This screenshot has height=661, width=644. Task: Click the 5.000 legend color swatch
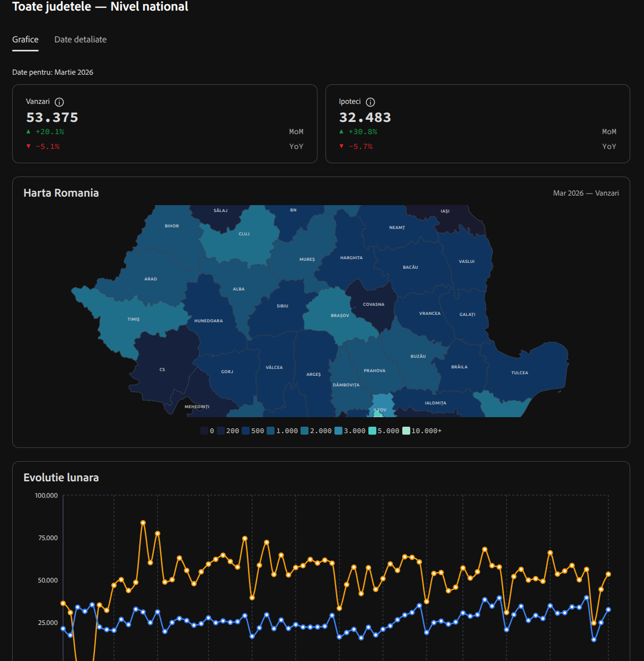pyautogui.click(x=372, y=431)
